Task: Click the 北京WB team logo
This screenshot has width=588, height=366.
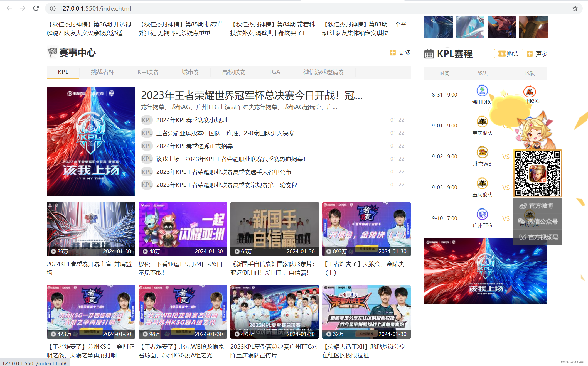Action: pos(482,152)
